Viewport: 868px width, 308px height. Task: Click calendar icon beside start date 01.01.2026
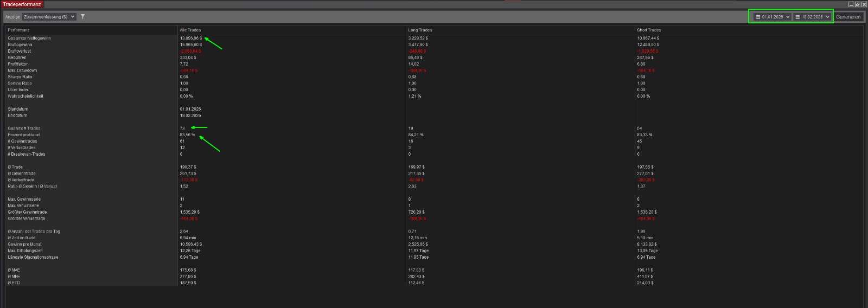pyautogui.click(x=758, y=17)
